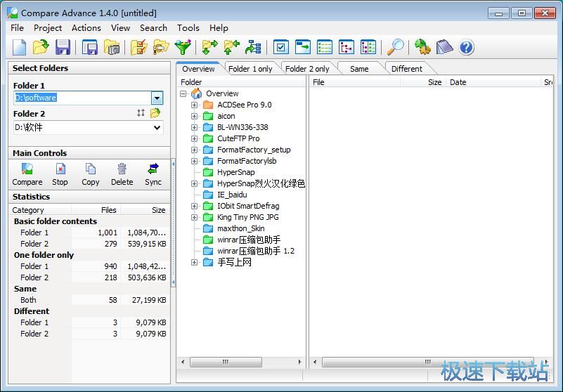Viewport: 563px width, 392px height.
Task: Click the green tree sync icon
Action: tap(254, 47)
